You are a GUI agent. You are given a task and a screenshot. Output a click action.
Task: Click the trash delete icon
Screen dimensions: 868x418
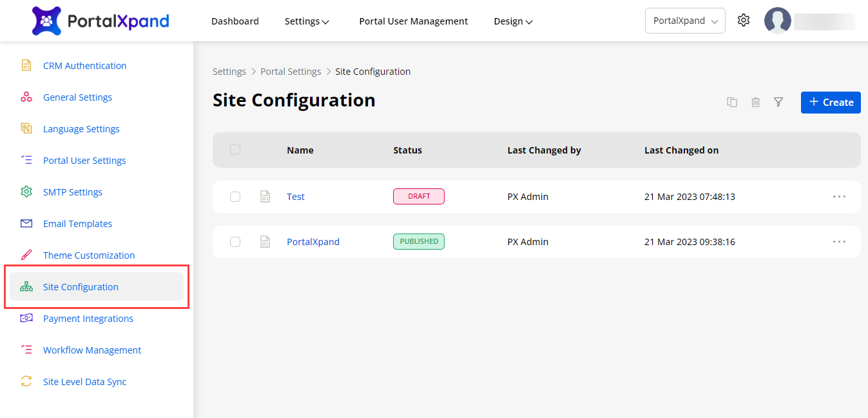point(755,103)
